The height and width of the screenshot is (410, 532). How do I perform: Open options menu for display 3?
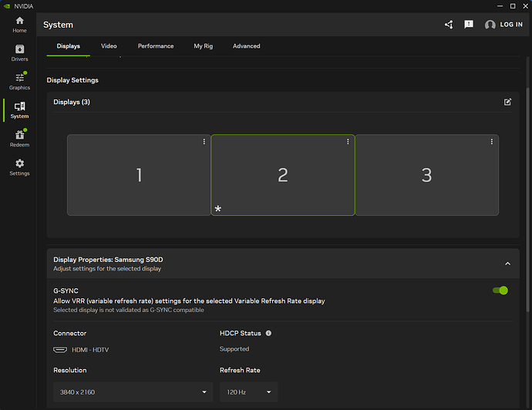tap(492, 142)
